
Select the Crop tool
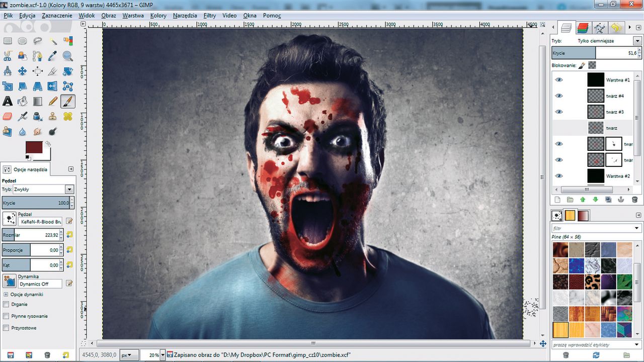pyautogui.click(x=53, y=71)
